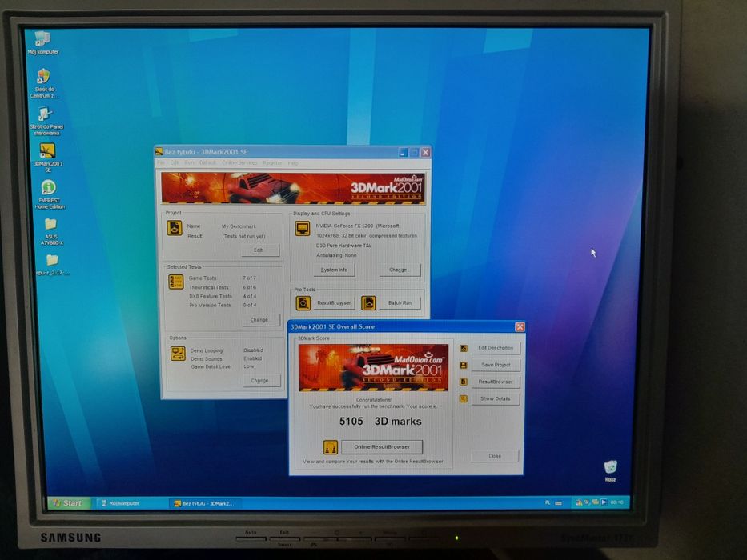The height and width of the screenshot is (560, 747).
Task: Switch to Bez tytułu - 3DMark2 taskbar button
Action: click(205, 503)
